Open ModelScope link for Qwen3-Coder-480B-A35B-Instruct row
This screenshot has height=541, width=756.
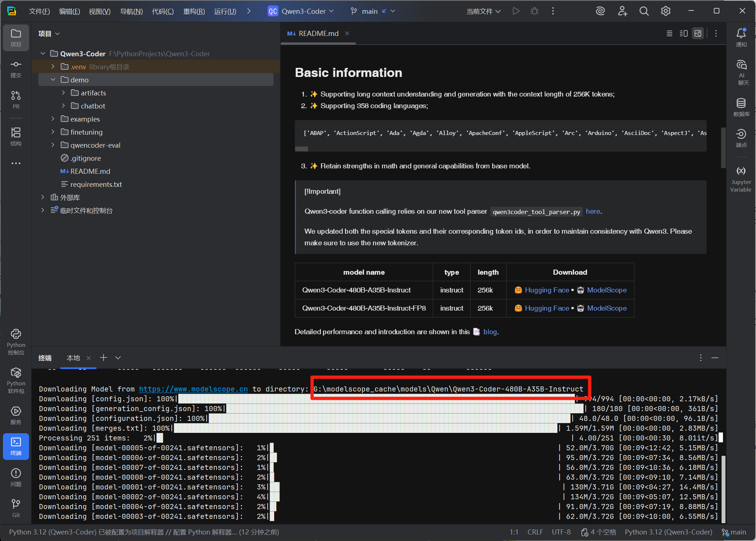607,290
